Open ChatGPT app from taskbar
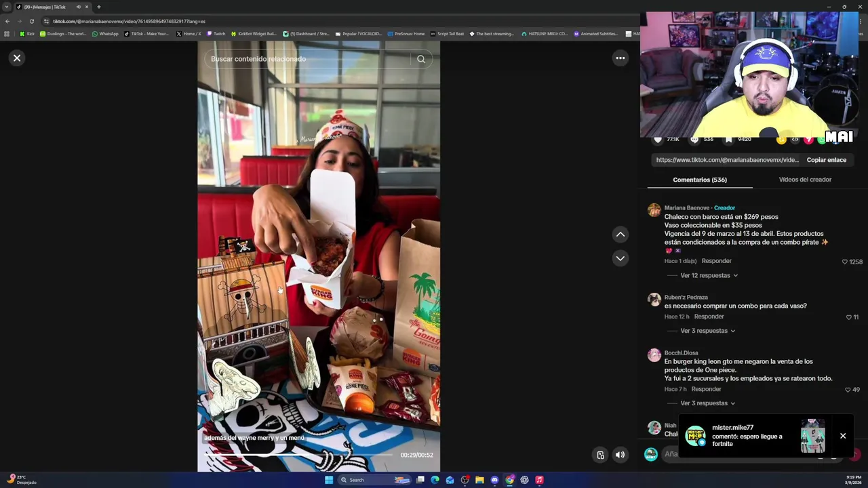Screen dimensions: 868x488 pyautogui.click(x=524, y=480)
